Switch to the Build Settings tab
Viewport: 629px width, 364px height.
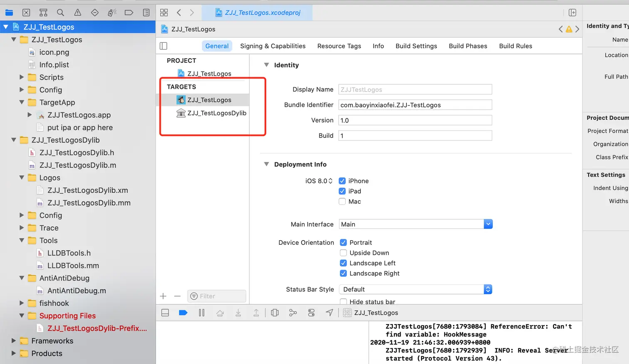[x=416, y=46]
